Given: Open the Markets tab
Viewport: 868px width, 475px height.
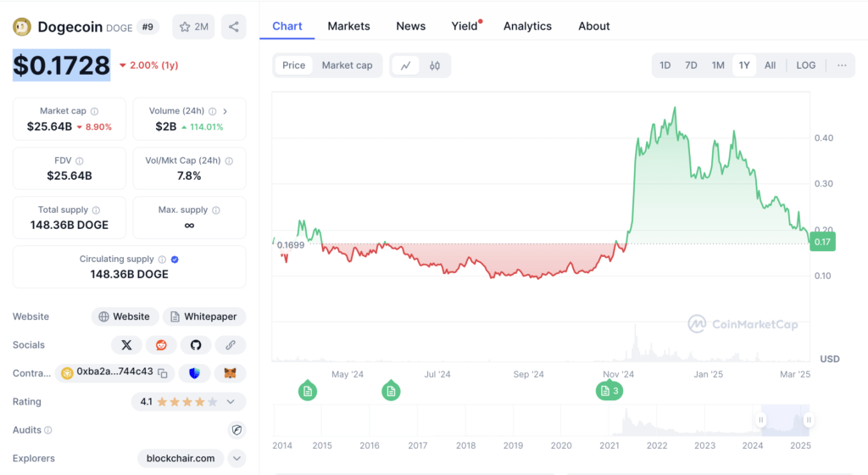Looking at the screenshot, I should point(348,26).
